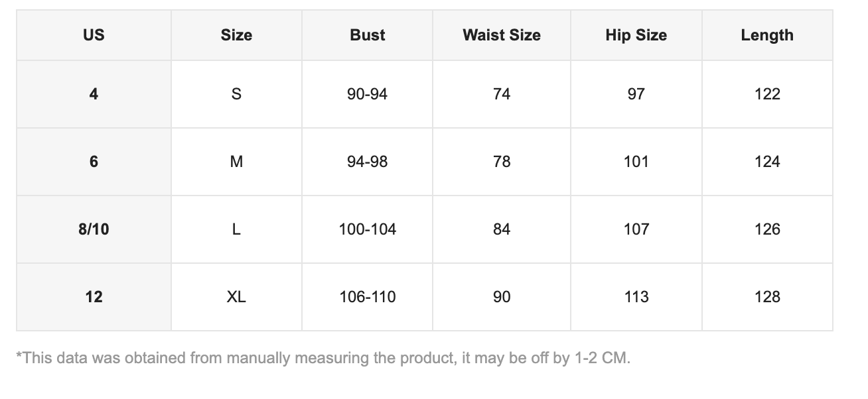This screenshot has height=399, width=868.
Task: Click the 100-104 bust measurement cell
Action: [368, 229]
